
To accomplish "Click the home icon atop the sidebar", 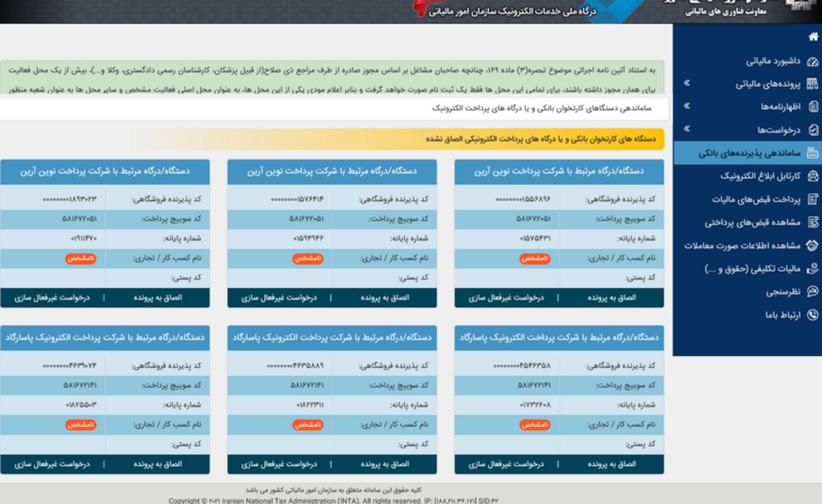I will point(811,38).
